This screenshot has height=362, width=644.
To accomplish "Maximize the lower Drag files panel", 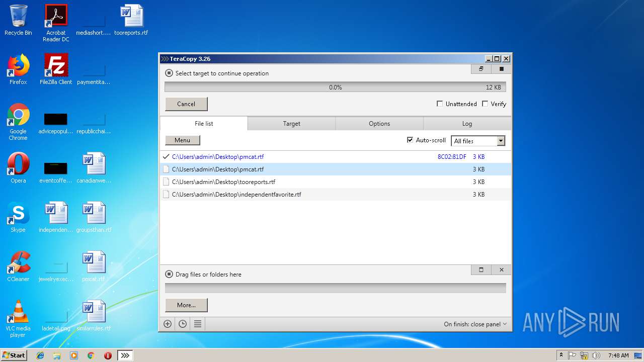I will pyautogui.click(x=481, y=270).
